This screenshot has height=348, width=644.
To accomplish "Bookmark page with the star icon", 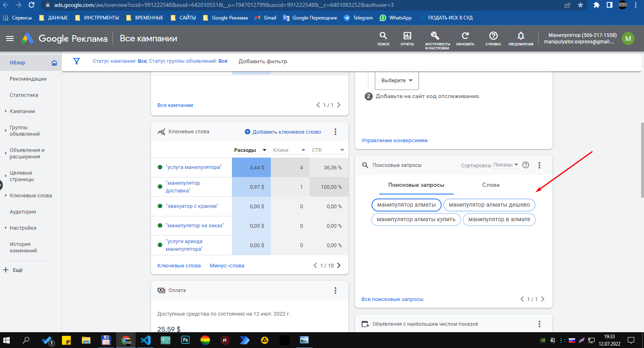I will coord(580,5).
